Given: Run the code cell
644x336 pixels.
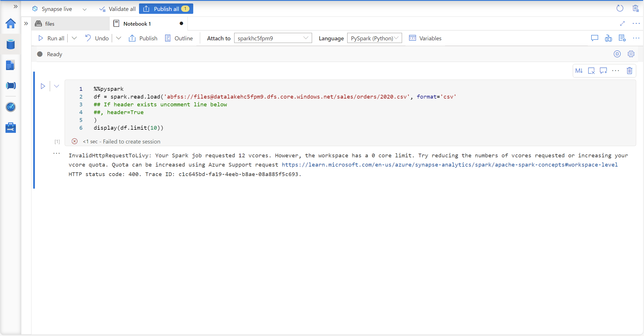Looking at the screenshot, I should (43, 86).
